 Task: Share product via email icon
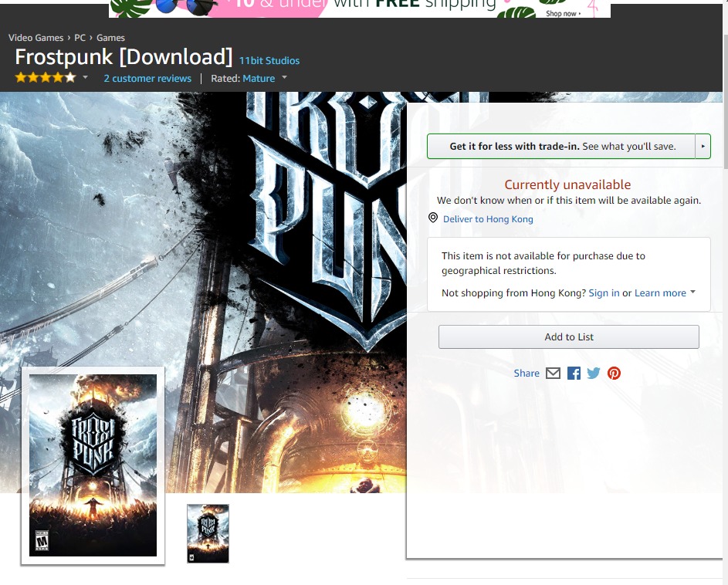pyautogui.click(x=553, y=374)
